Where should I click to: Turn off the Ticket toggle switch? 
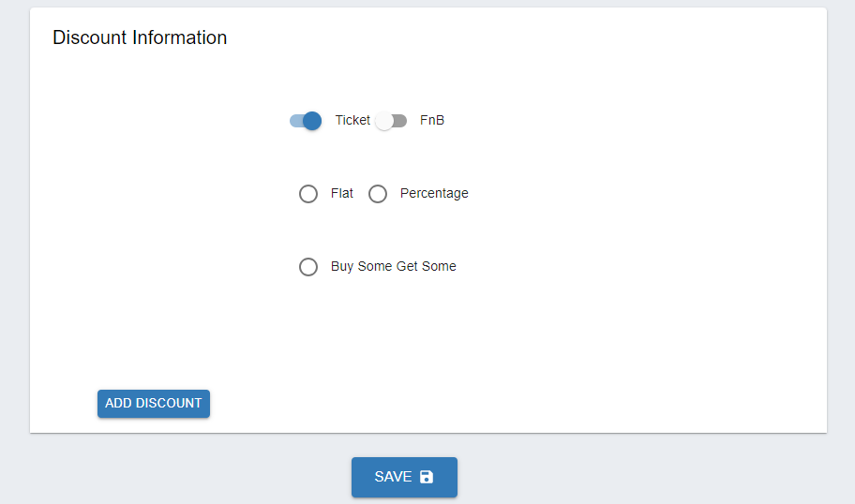306,121
